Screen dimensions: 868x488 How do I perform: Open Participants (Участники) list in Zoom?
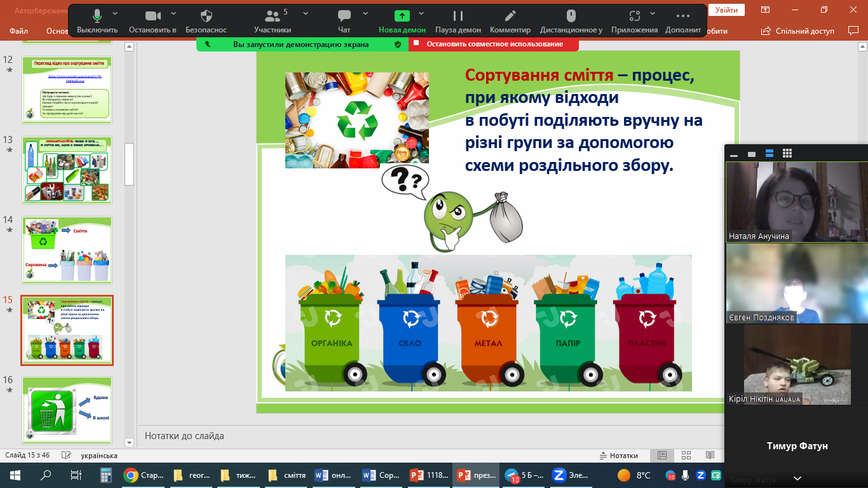pyautogui.click(x=273, y=16)
